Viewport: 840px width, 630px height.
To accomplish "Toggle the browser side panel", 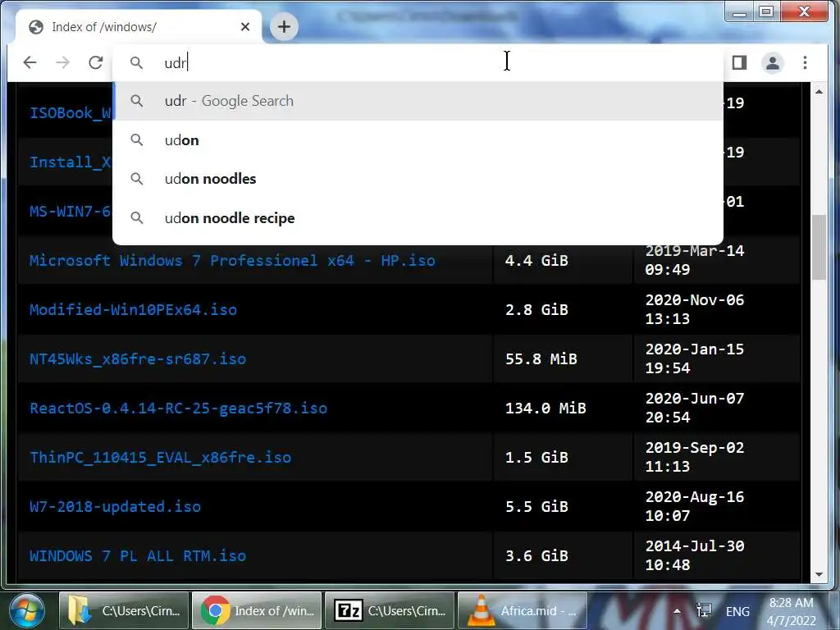I will [739, 62].
